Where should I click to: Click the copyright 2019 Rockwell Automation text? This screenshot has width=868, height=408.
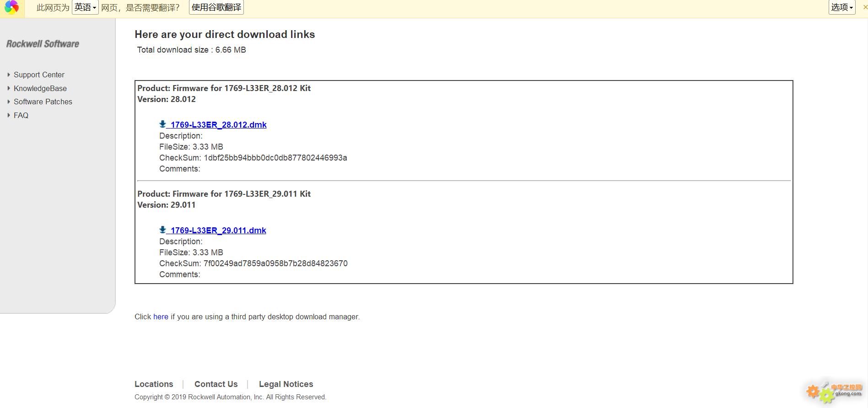pos(230,397)
